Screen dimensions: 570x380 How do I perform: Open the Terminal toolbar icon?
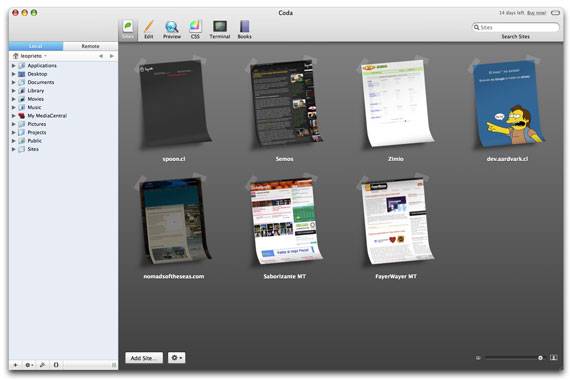coord(220,29)
